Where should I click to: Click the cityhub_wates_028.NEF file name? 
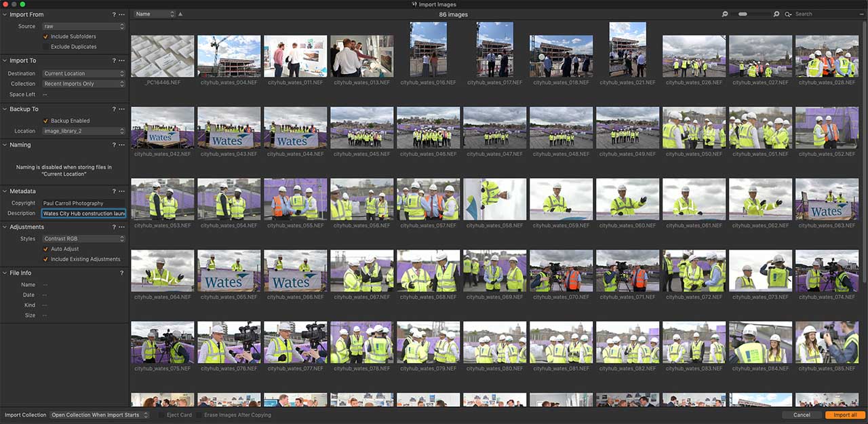827,83
